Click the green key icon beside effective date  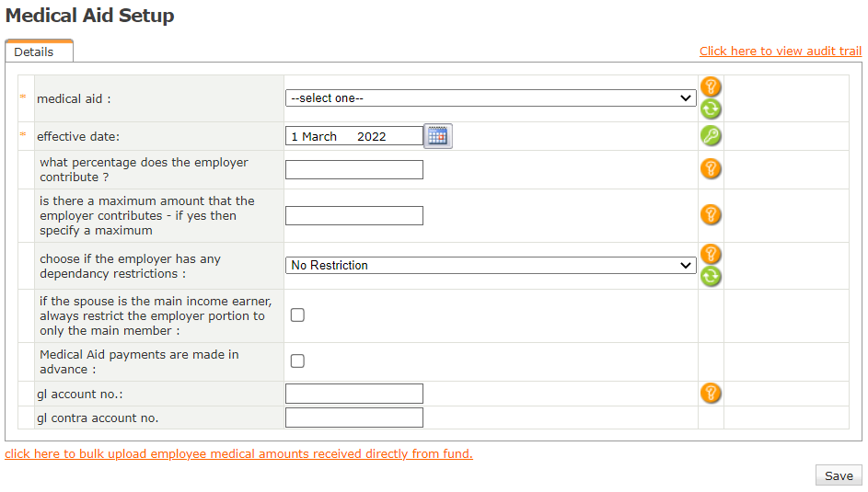tap(711, 136)
